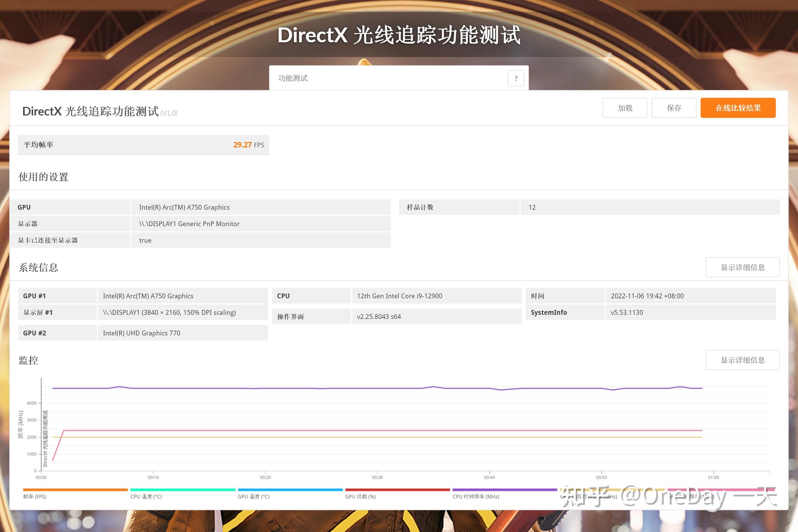This screenshot has width=798, height=532.
Task: Open 显示详细信息 beside 监控
Action: click(743, 360)
